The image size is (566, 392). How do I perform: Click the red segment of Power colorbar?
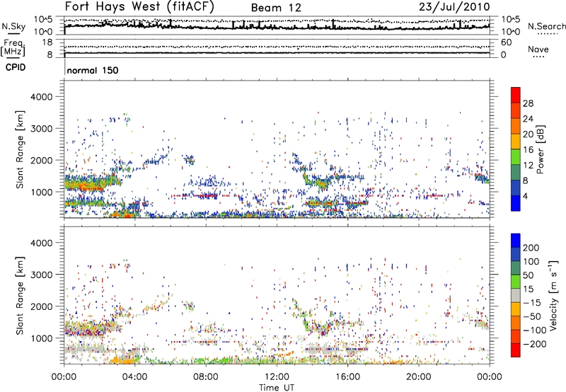click(x=516, y=95)
